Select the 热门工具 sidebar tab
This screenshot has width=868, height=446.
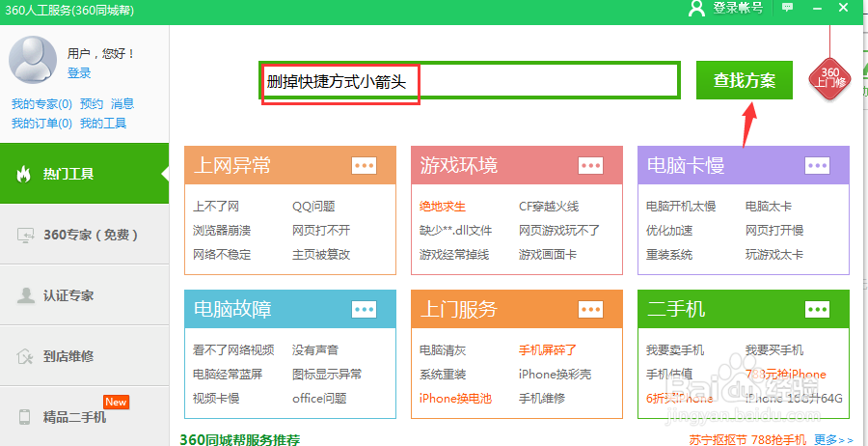click(x=84, y=174)
